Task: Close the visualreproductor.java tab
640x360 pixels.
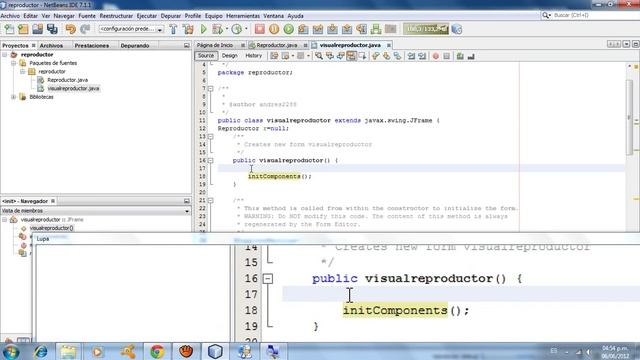Action: click(389, 45)
